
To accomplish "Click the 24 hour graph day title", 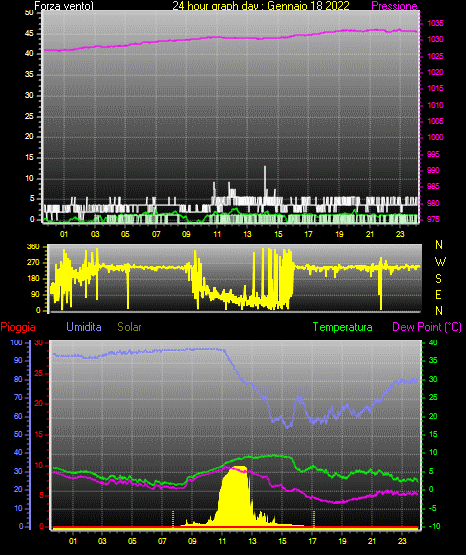I will coord(261,6).
